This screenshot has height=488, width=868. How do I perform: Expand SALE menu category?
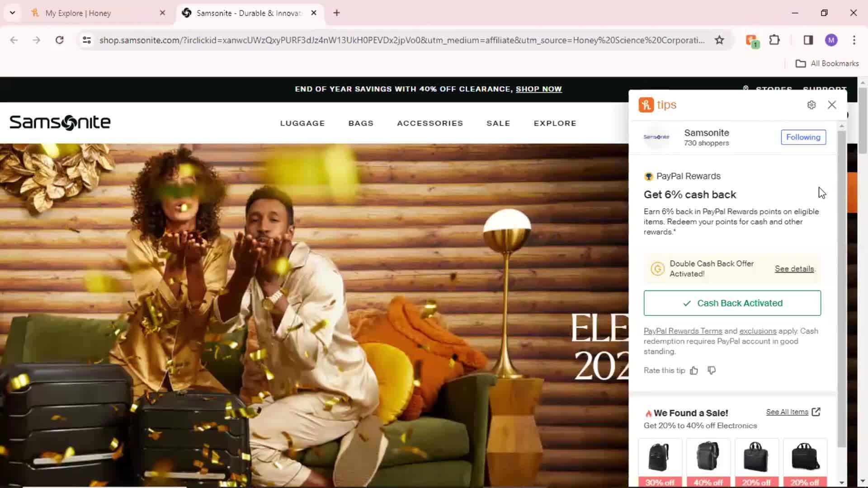(x=498, y=123)
